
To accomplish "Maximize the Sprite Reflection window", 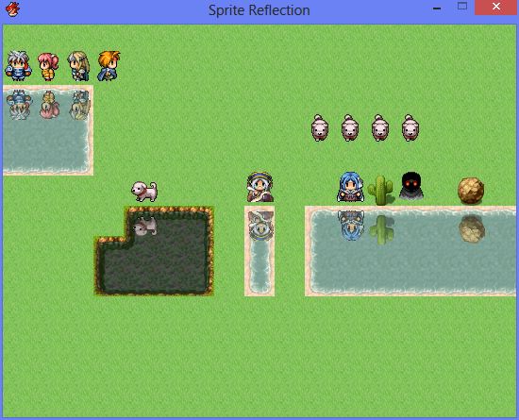I will (x=462, y=7).
